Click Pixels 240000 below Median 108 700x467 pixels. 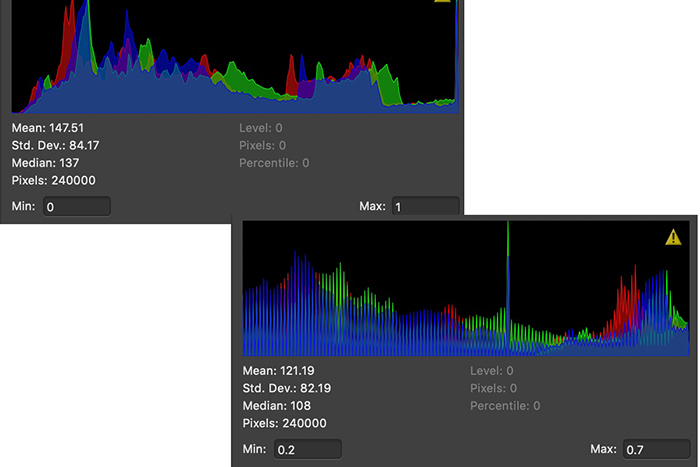pyautogui.click(x=285, y=423)
